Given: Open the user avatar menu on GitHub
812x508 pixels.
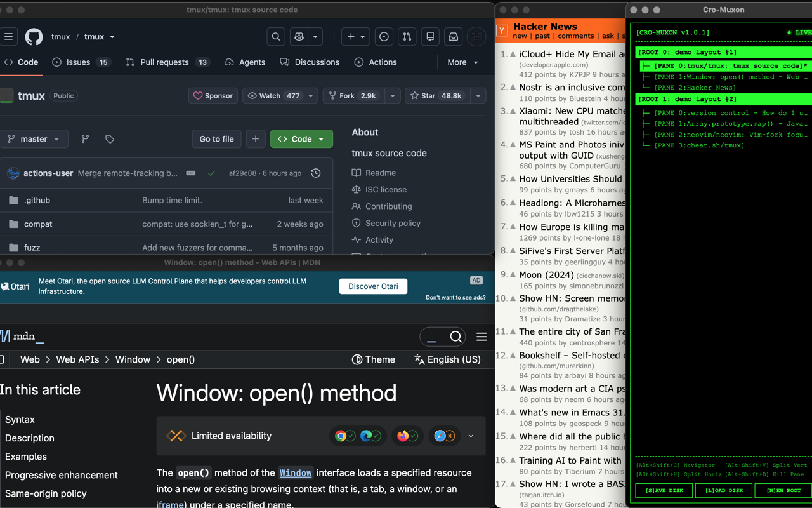Looking at the screenshot, I should [476, 37].
